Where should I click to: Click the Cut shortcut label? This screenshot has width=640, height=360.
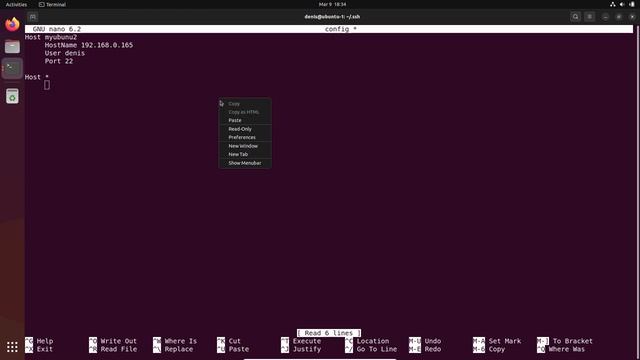pyautogui.click(x=235, y=341)
